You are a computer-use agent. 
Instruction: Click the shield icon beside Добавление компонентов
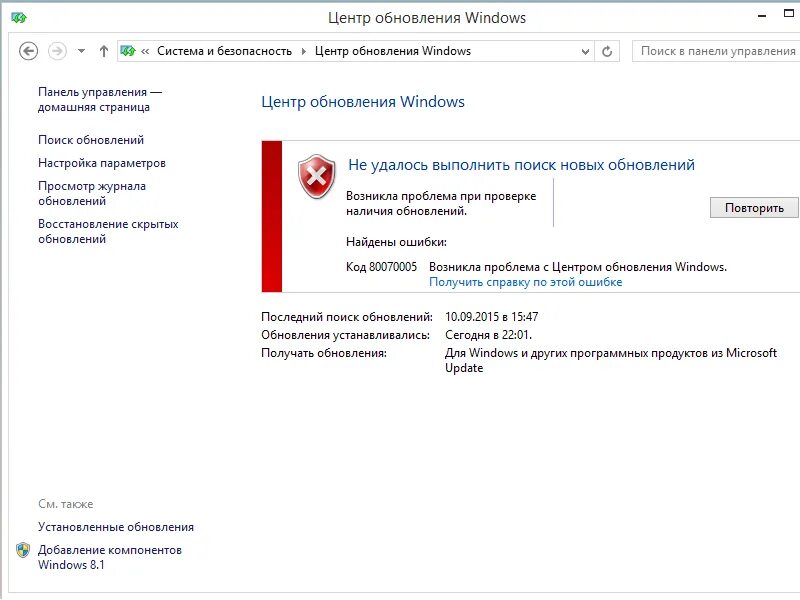coord(23,550)
